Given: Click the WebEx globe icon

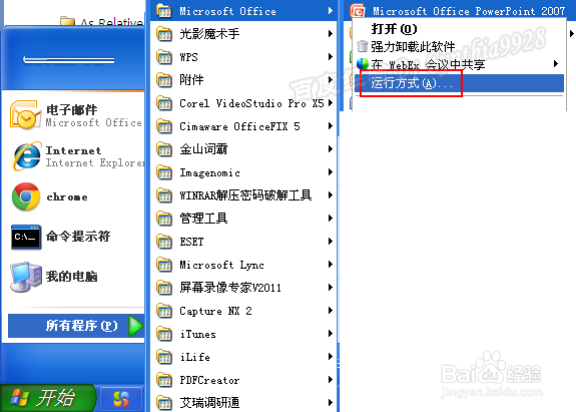Looking at the screenshot, I should click(x=363, y=64).
